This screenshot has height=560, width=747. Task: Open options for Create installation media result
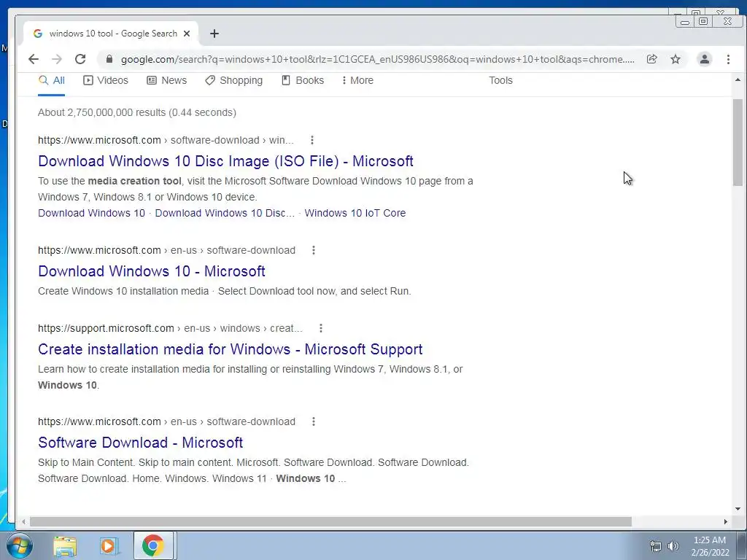[321, 328]
